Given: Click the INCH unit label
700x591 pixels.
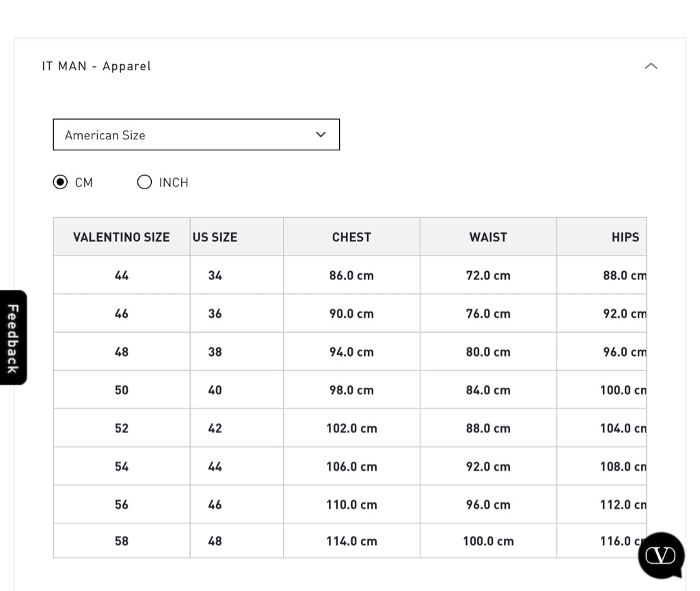Looking at the screenshot, I should coord(174,182).
